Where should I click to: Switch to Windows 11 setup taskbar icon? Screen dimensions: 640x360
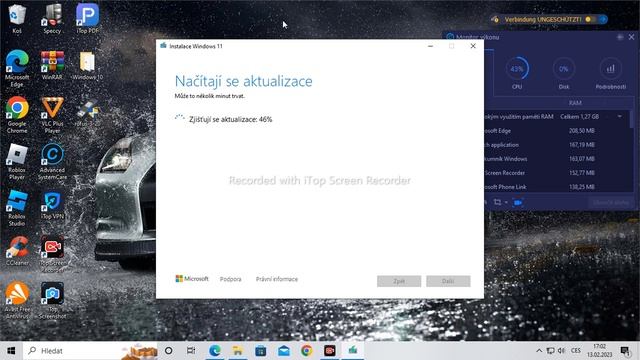353,351
